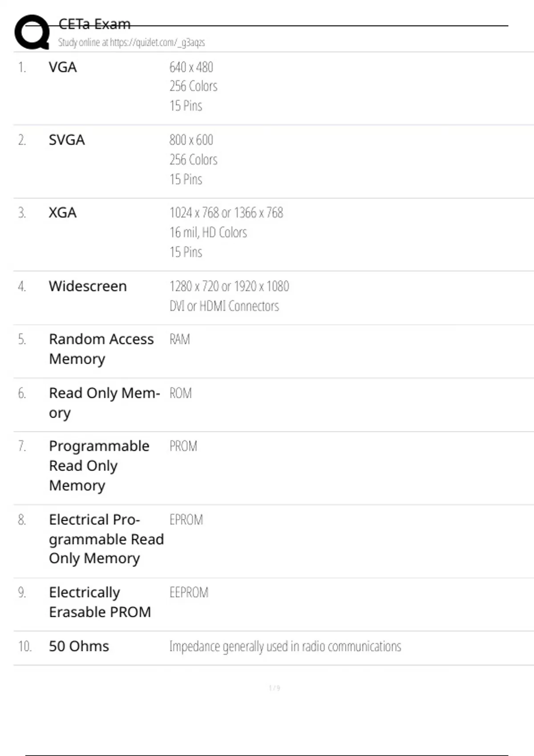Select the XGA term

63,213
